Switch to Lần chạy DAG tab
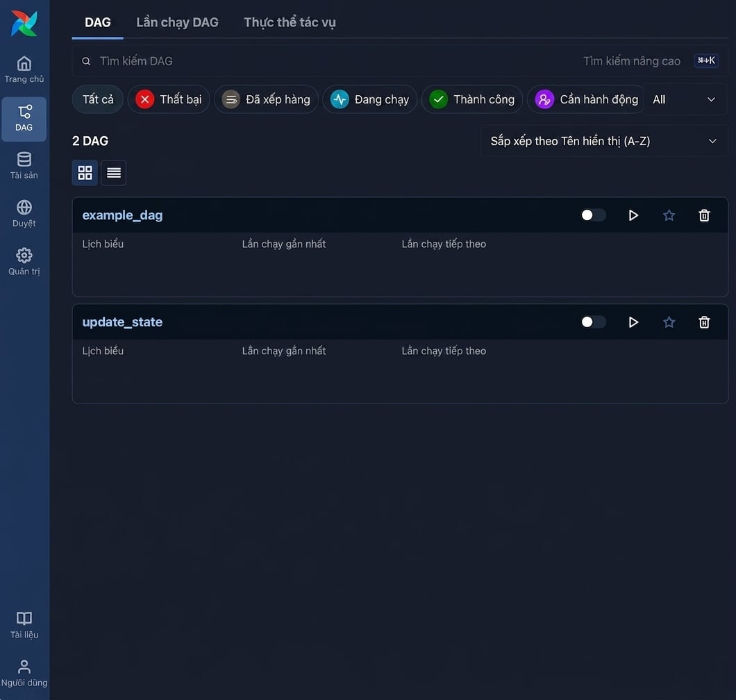The width and height of the screenshot is (736, 700). 177,22
